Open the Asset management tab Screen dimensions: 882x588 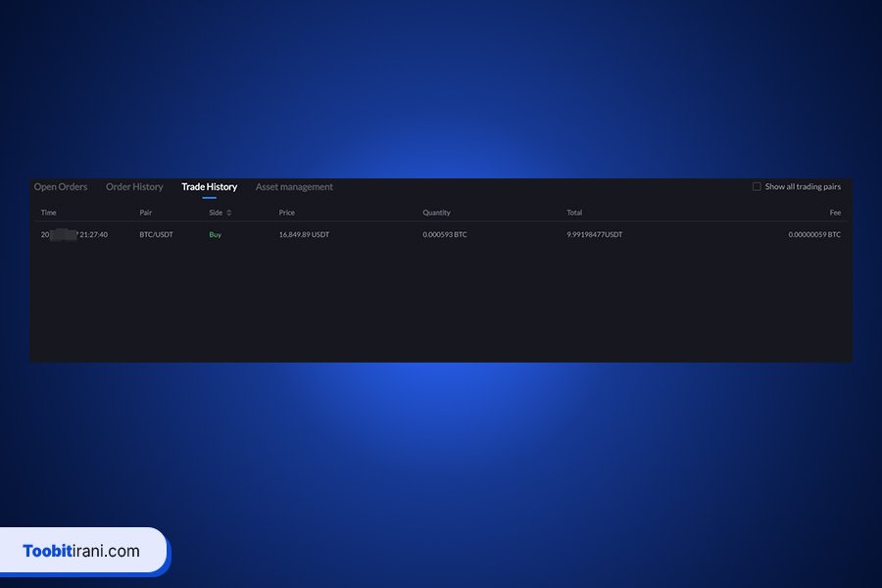click(294, 186)
